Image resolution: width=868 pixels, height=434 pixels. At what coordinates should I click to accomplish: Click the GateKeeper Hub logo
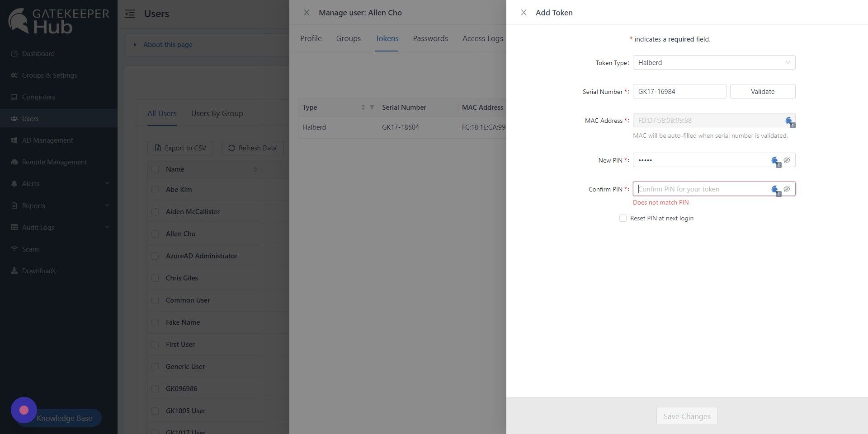tap(59, 21)
